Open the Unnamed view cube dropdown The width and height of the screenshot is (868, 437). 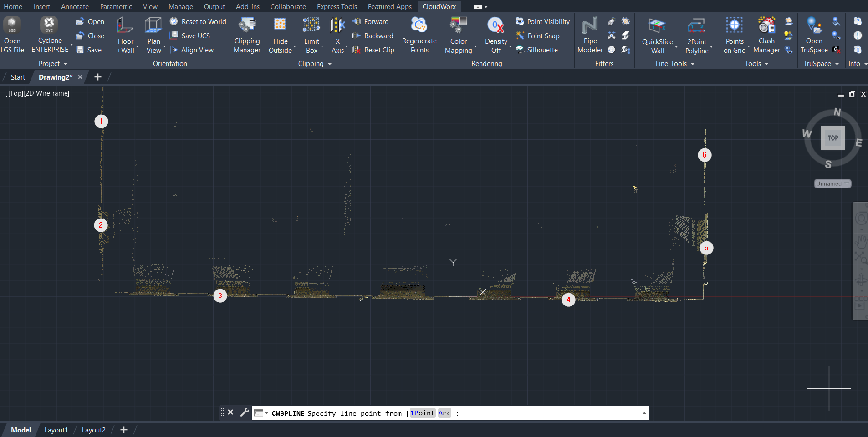click(832, 184)
